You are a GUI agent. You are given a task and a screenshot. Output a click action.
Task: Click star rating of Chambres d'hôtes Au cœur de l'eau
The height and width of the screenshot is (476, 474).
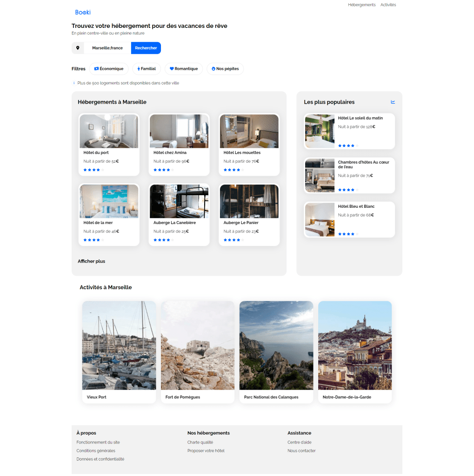(x=348, y=190)
